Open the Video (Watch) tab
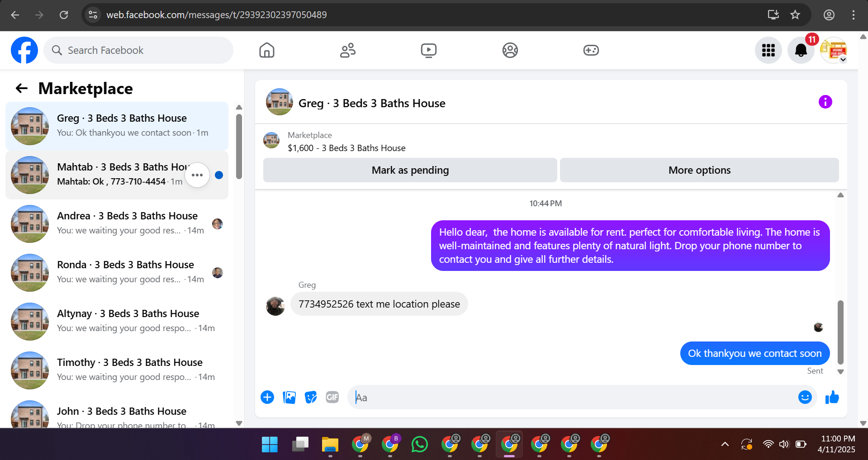 [429, 50]
